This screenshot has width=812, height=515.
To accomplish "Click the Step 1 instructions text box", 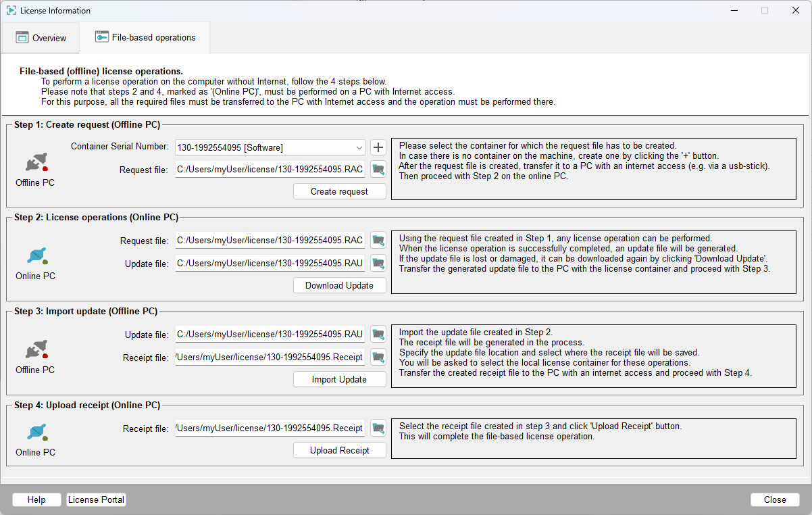I will tap(594, 169).
